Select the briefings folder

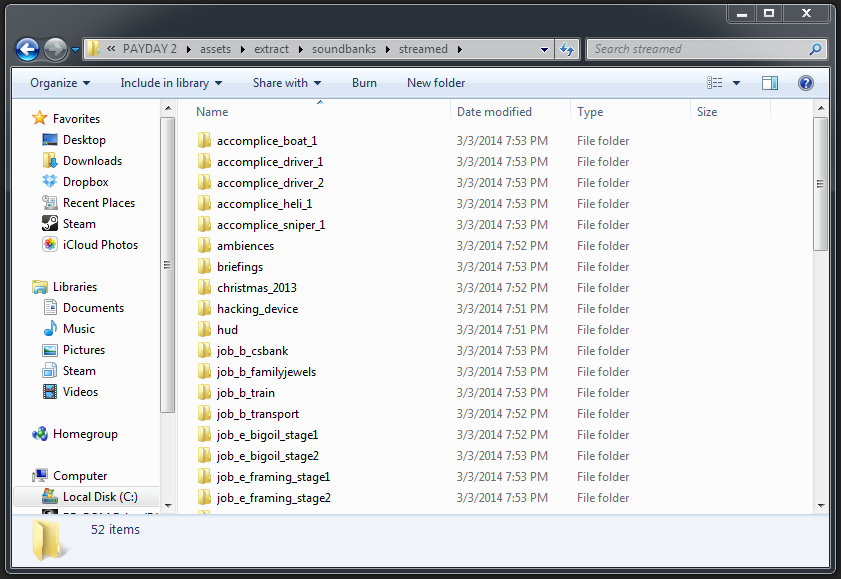pyautogui.click(x=240, y=266)
